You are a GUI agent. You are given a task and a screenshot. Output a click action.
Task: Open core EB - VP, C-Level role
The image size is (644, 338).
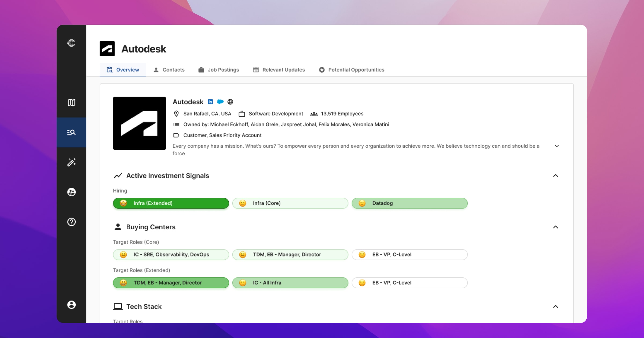[x=410, y=255]
